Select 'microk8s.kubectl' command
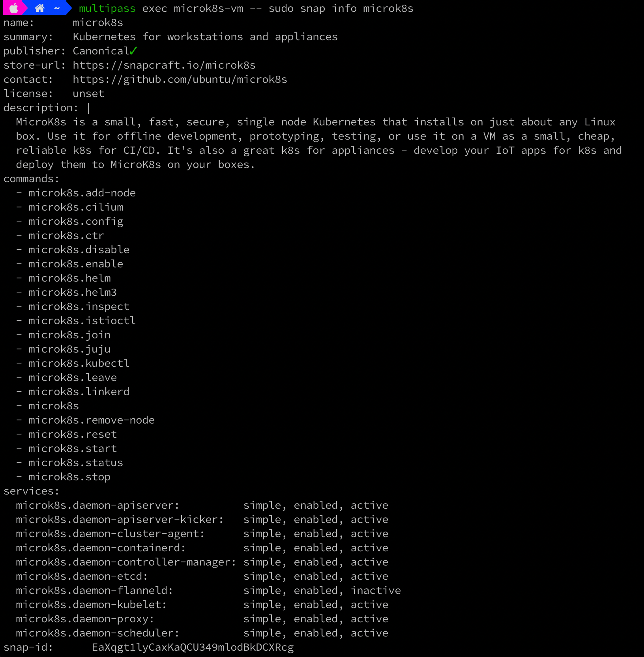The image size is (644, 657). 79,363
